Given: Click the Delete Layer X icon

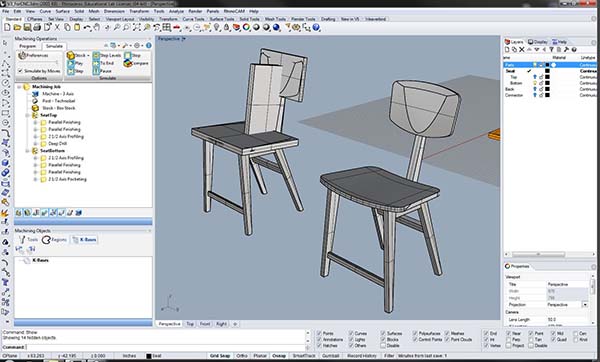Looking at the screenshot, I should (522, 50).
